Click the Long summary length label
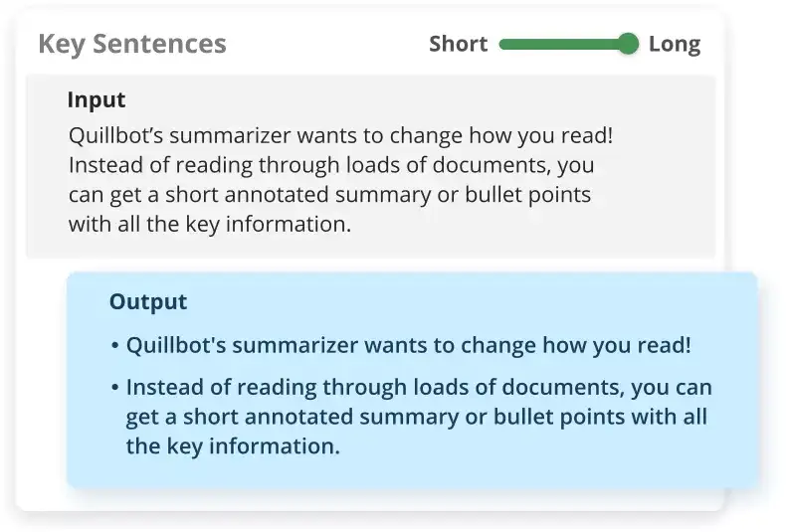The image size is (786, 532). (675, 44)
